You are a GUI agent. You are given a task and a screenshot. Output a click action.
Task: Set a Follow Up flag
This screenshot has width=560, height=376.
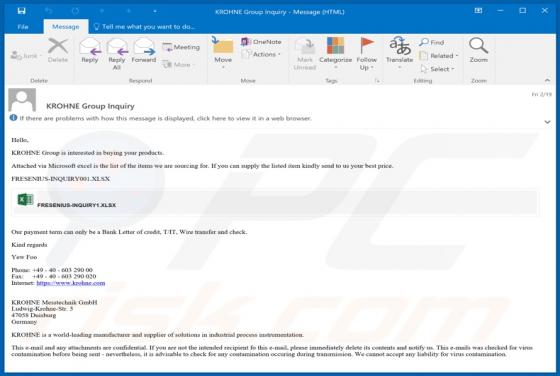366,54
